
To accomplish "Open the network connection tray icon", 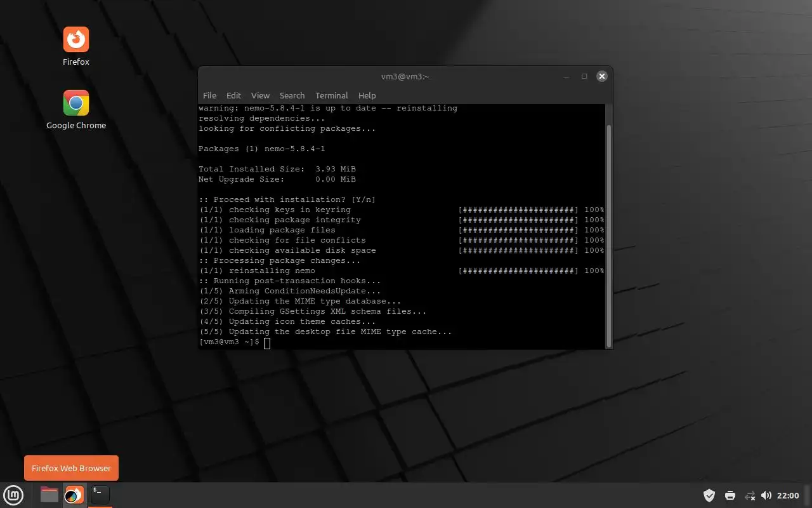I will (x=750, y=495).
